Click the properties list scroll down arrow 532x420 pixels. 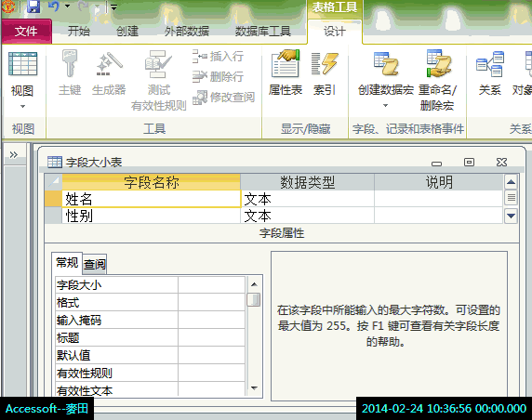[x=254, y=388]
